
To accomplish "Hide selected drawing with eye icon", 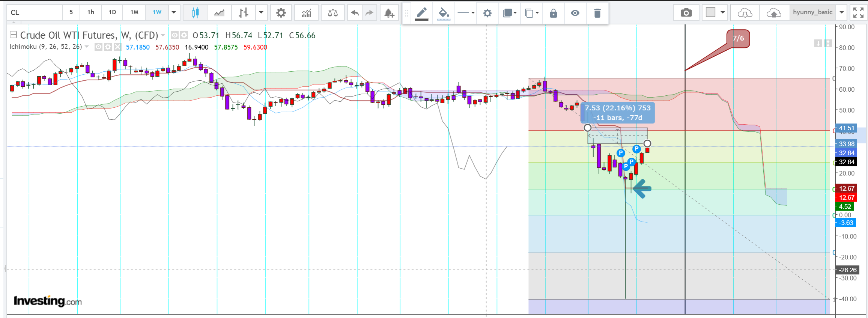I will tap(575, 13).
